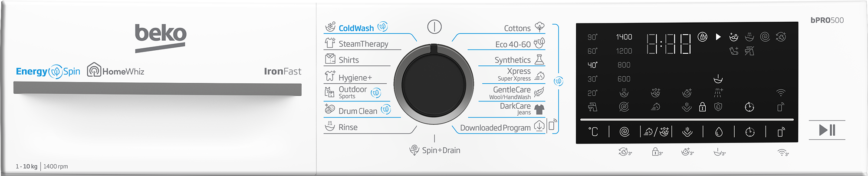Tap the spin speed spiral button
The image size is (868, 176).
pos(625,132)
